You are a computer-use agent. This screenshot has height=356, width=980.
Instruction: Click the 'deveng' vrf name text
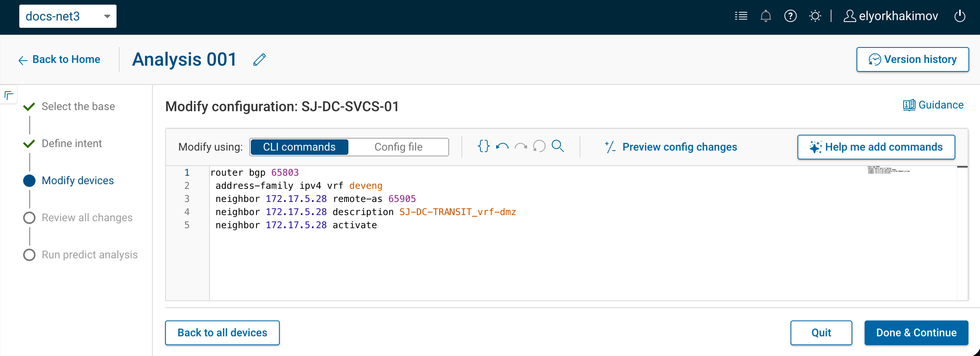366,186
